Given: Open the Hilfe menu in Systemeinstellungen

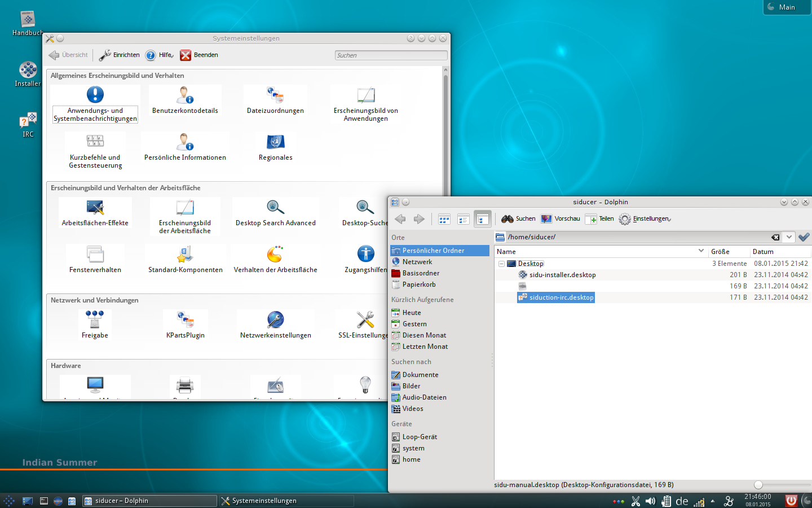Looking at the screenshot, I should pyautogui.click(x=160, y=55).
